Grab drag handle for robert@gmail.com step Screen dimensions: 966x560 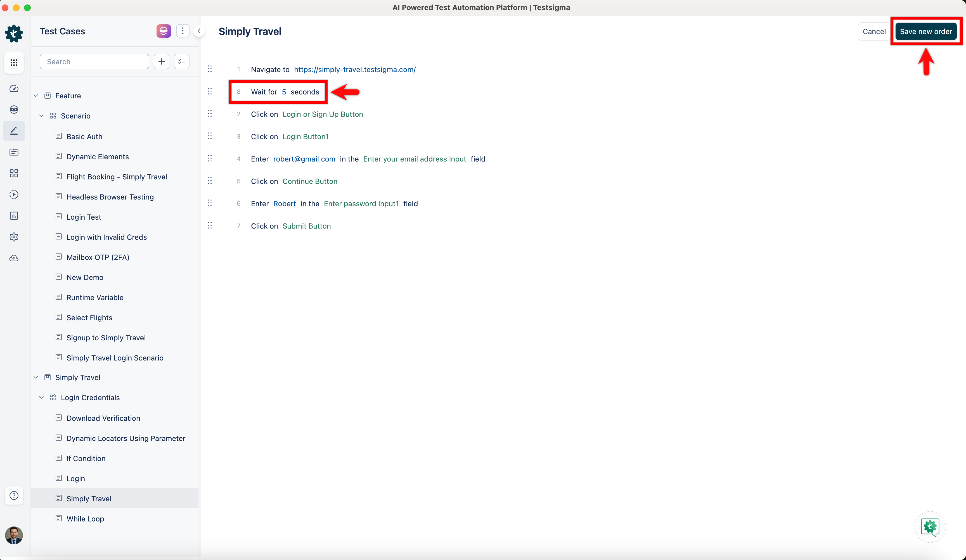210,158
